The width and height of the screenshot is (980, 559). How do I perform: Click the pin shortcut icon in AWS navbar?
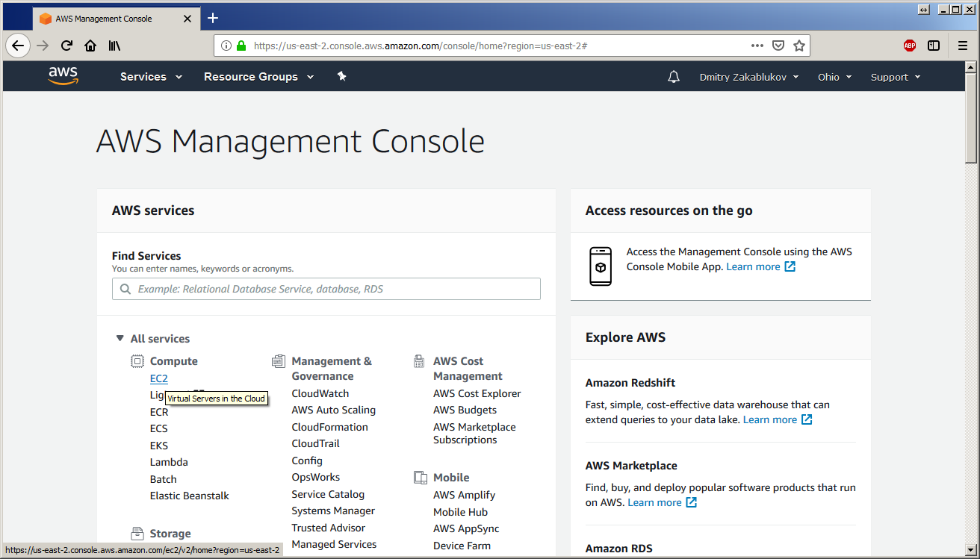click(341, 76)
